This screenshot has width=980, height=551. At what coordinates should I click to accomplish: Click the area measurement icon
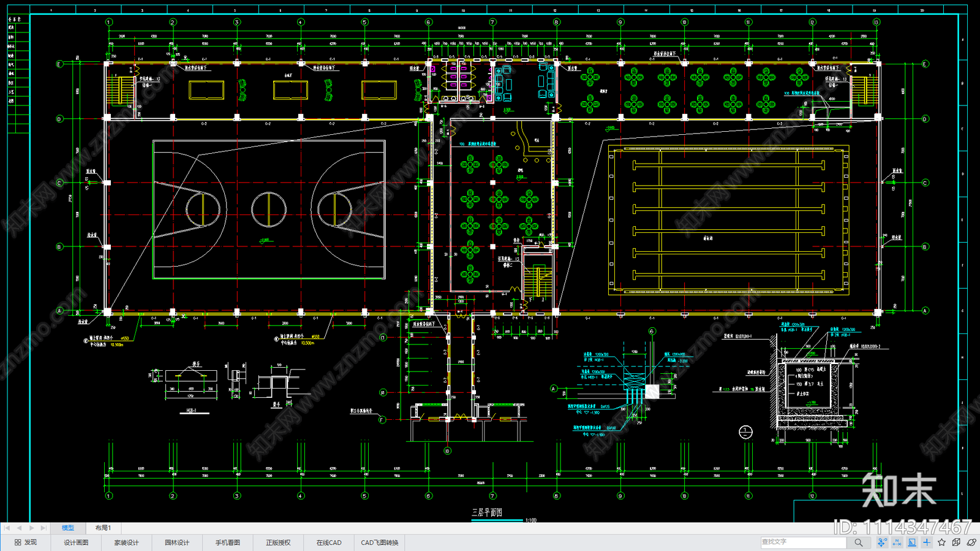pyautogui.click(x=912, y=542)
